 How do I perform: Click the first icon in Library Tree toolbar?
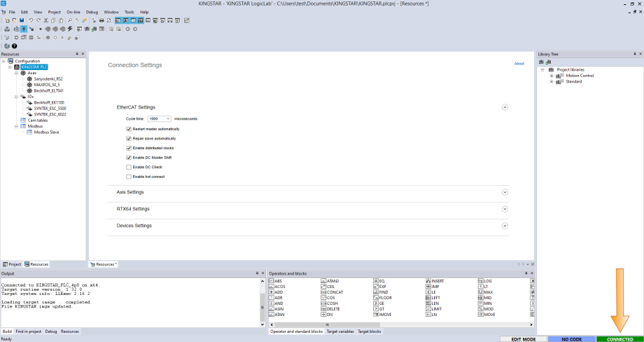tap(541, 62)
